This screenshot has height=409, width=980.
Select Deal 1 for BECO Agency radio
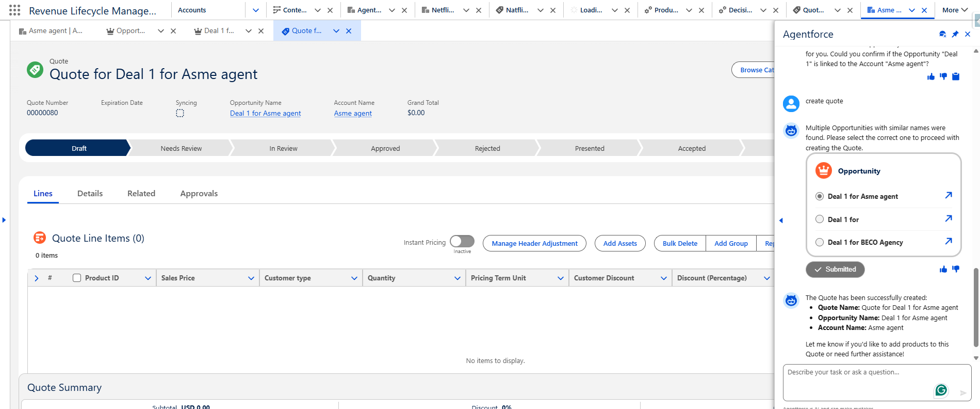pos(820,242)
